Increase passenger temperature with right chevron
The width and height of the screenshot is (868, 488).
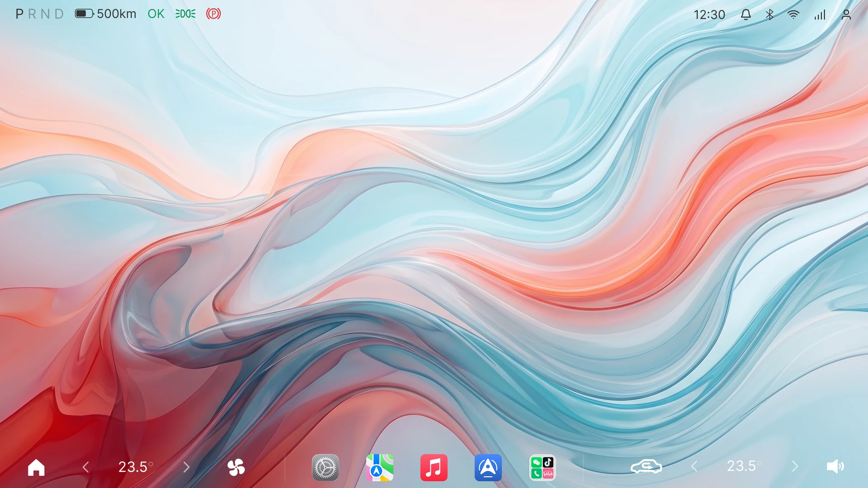795,466
